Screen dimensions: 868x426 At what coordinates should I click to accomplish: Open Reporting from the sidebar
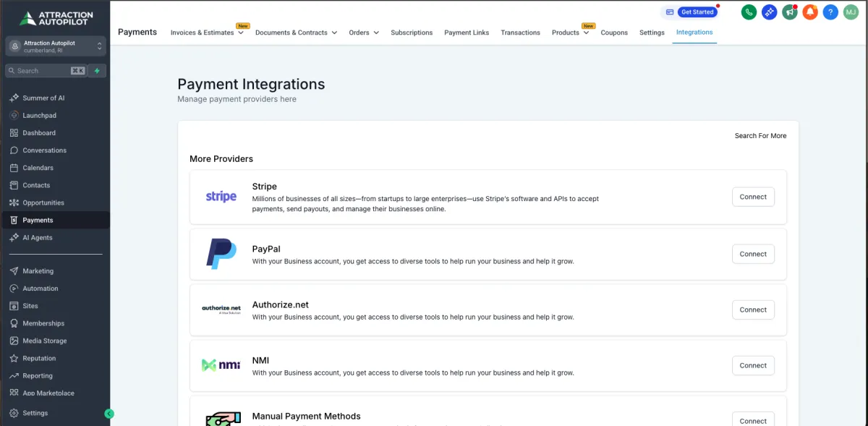tap(38, 376)
